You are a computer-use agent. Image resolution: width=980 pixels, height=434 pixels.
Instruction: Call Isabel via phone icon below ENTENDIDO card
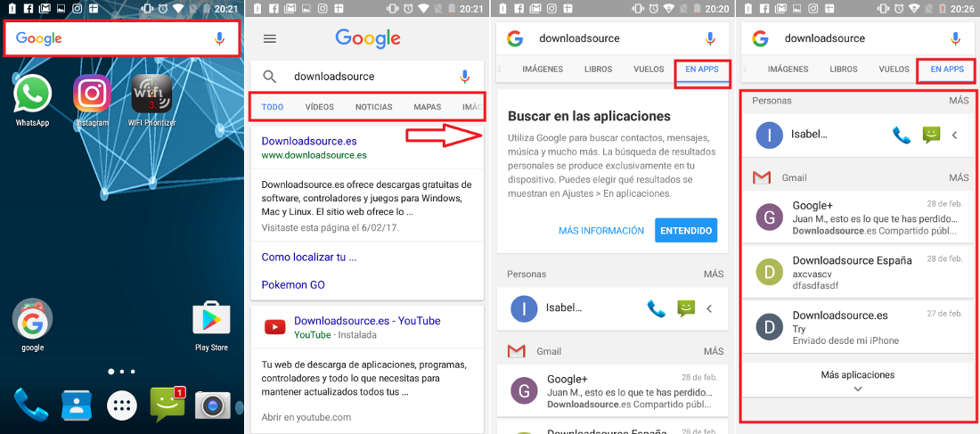pos(657,308)
